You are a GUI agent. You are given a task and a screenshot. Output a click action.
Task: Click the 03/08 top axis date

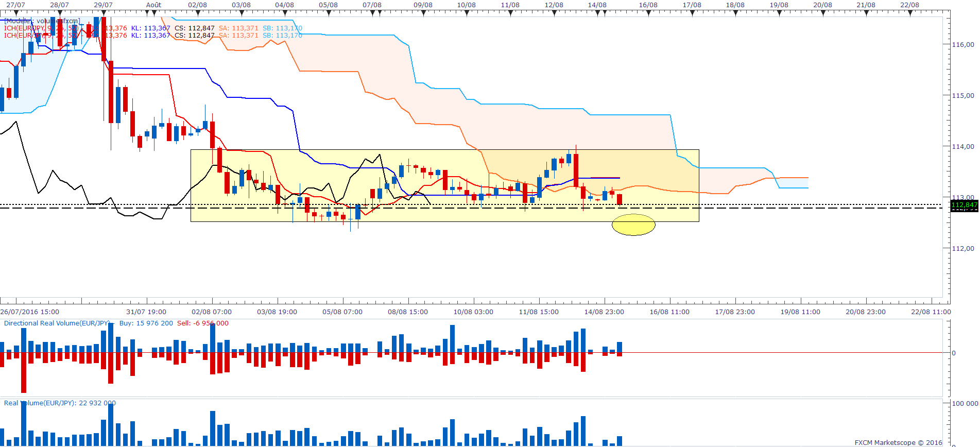coord(242,5)
